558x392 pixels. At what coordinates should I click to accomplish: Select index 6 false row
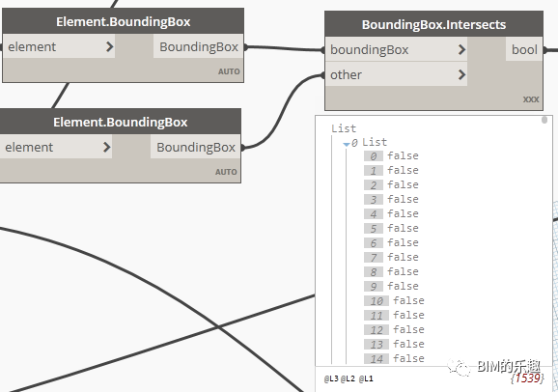(391, 242)
